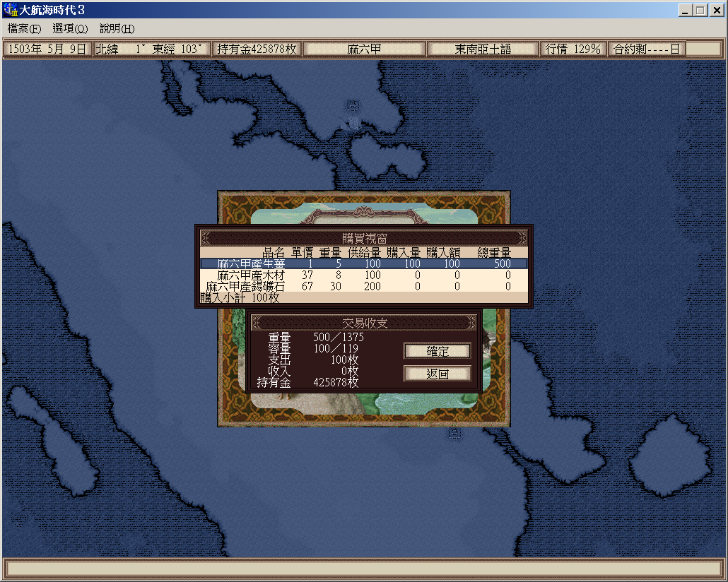Open the 選項 (Options) menu
728x582 pixels.
[x=70, y=29]
